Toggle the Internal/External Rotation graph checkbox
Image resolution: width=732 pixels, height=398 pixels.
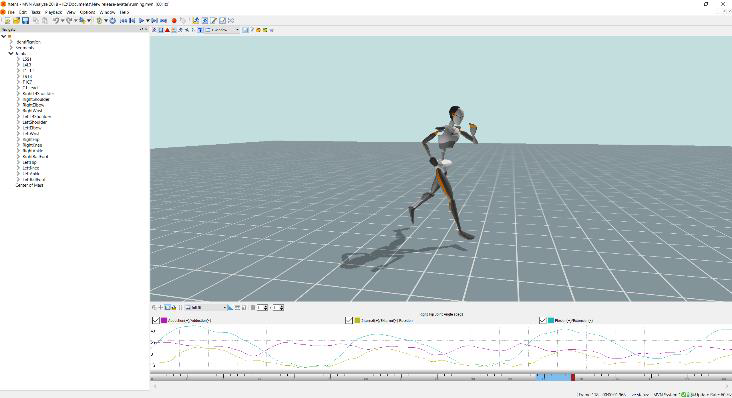(x=348, y=321)
